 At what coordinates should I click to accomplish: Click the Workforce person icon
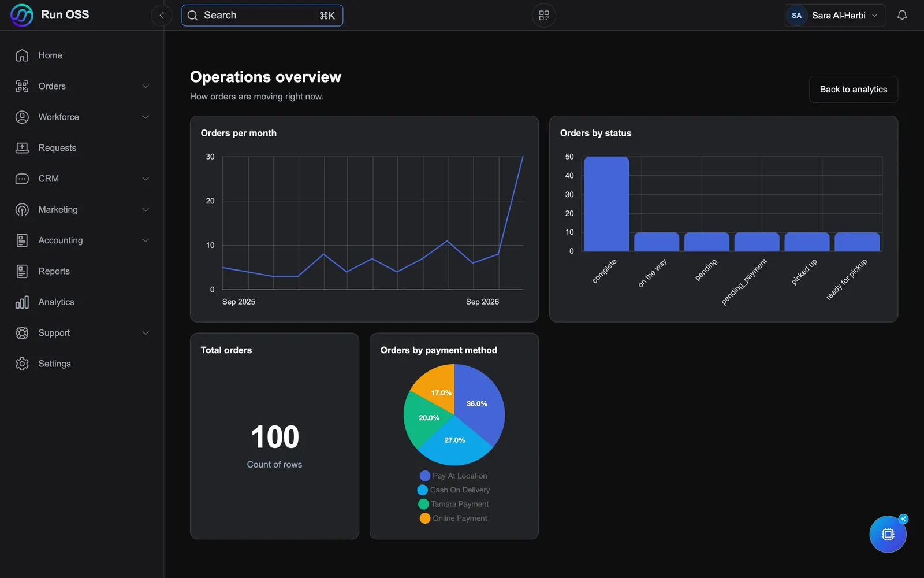(22, 117)
